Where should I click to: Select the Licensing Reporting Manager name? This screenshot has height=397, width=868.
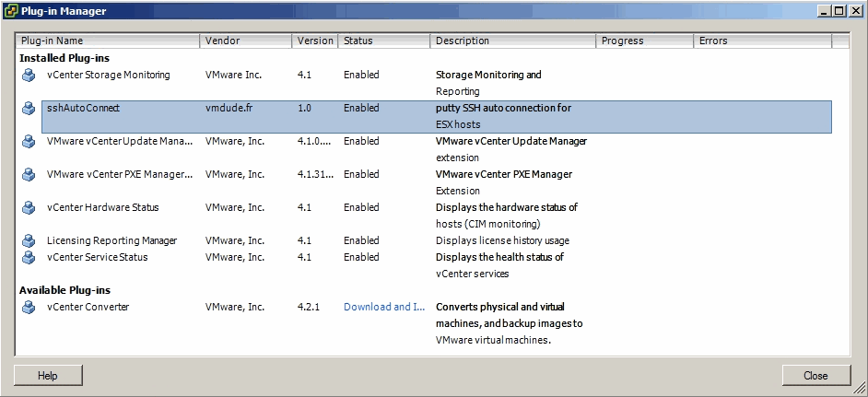click(111, 240)
